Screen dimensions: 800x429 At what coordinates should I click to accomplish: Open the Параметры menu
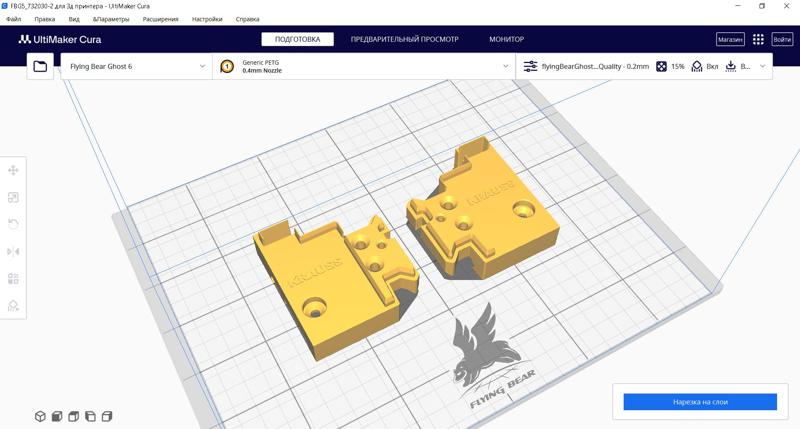pos(111,19)
